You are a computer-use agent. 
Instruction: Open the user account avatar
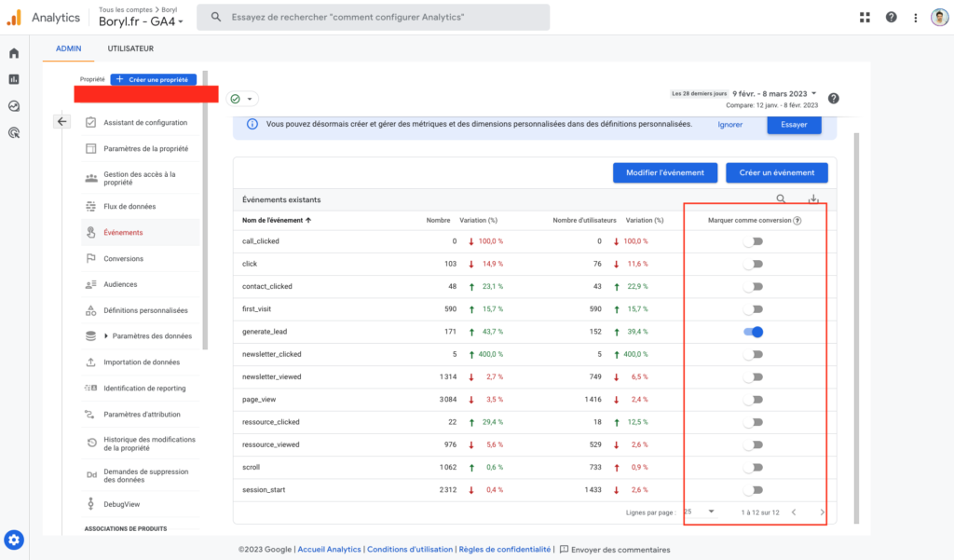tap(939, 17)
